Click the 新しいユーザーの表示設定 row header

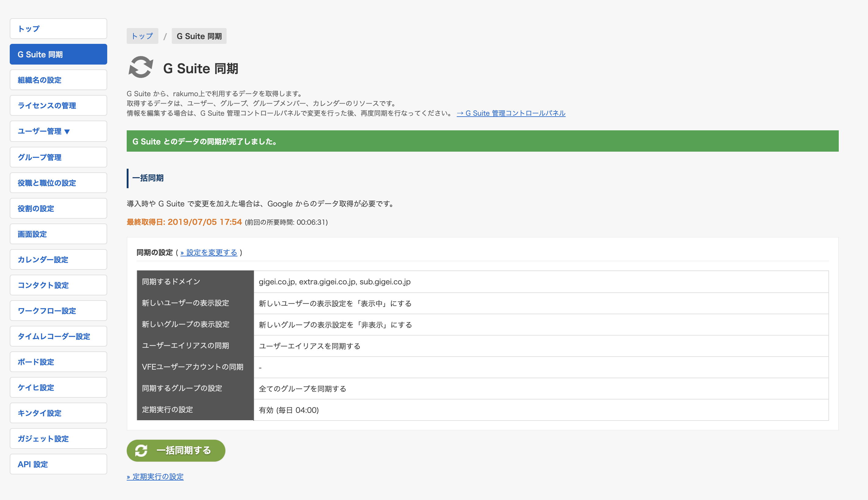pyautogui.click(x=195, y=303)
